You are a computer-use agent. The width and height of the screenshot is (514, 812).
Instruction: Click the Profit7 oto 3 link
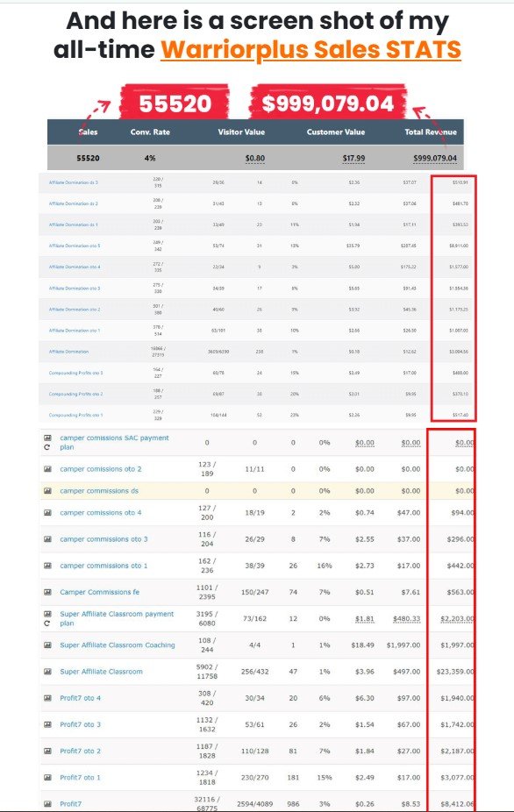[81, 724]
